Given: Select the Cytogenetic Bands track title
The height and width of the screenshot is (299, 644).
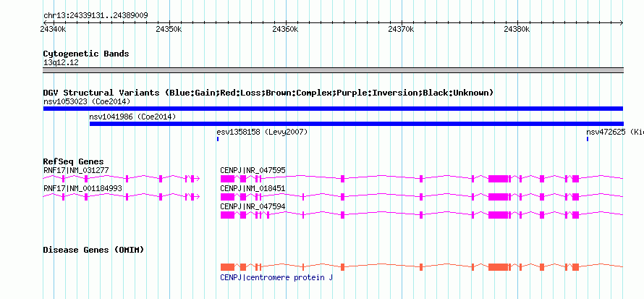Looking at the screenshot, I should click(86, 54).
